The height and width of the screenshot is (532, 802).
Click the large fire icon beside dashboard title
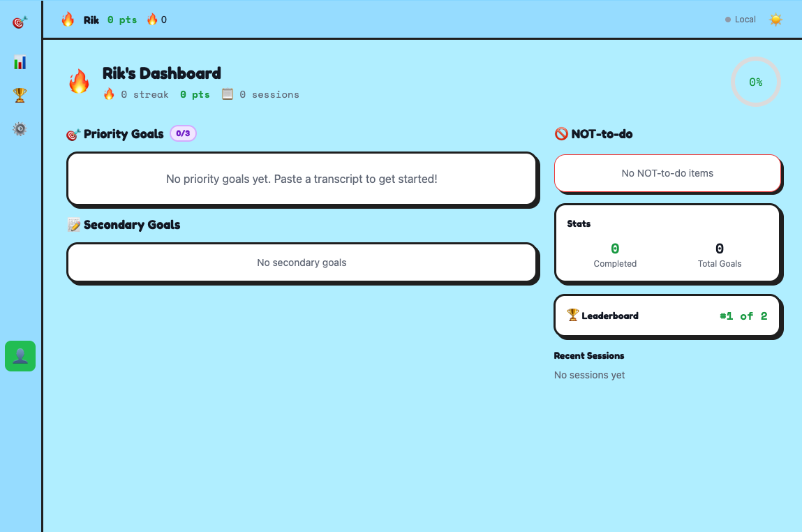coord(79,82)
